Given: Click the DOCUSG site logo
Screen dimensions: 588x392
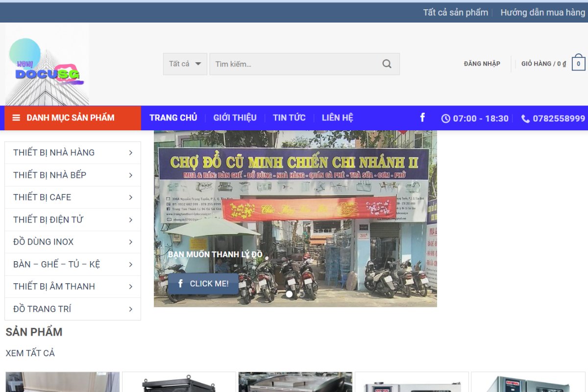Looking at the screenshot, I should pos(47,65).
